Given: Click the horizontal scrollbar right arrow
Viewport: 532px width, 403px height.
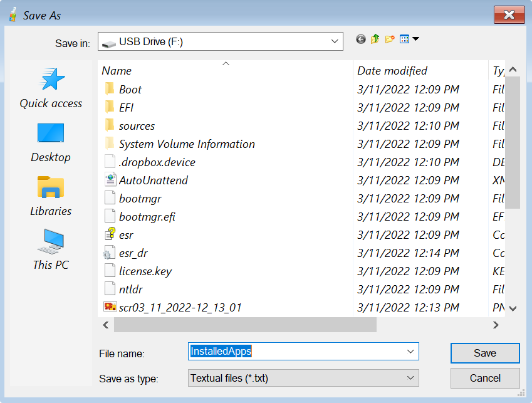Looking at the screenshot, I should (x=496, y=325).
